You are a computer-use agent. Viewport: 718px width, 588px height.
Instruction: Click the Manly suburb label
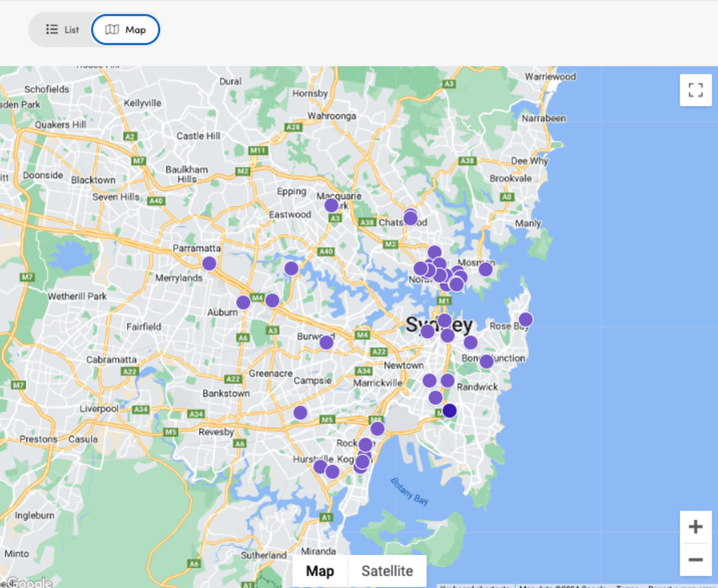click(x=528, y=223)
